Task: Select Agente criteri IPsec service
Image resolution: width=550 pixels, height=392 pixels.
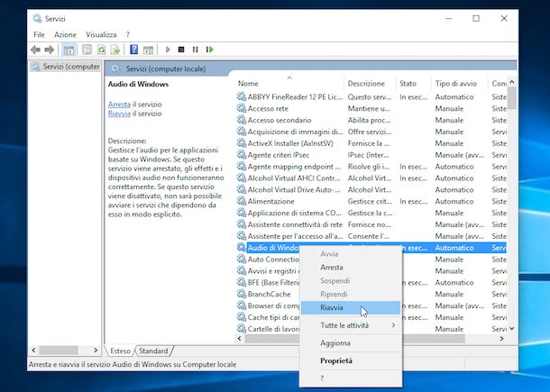Action: [371, 155]
